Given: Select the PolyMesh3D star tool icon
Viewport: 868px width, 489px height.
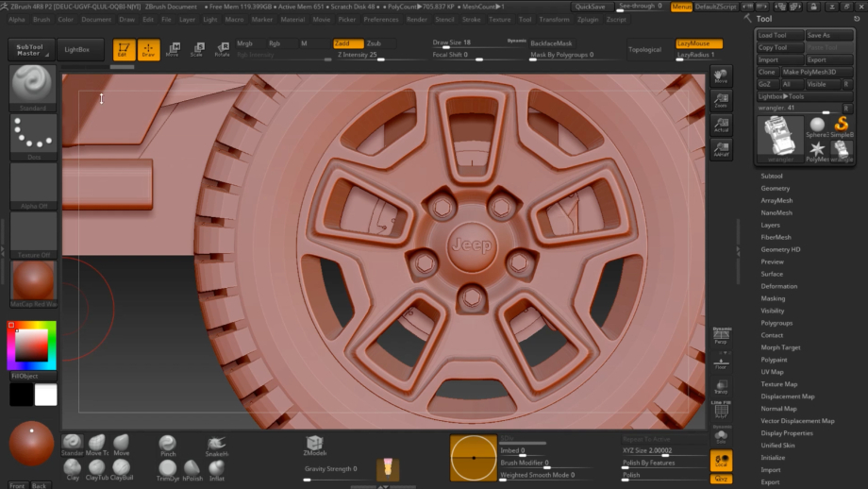Looking at the screenshot, I should tap(817, 151).
